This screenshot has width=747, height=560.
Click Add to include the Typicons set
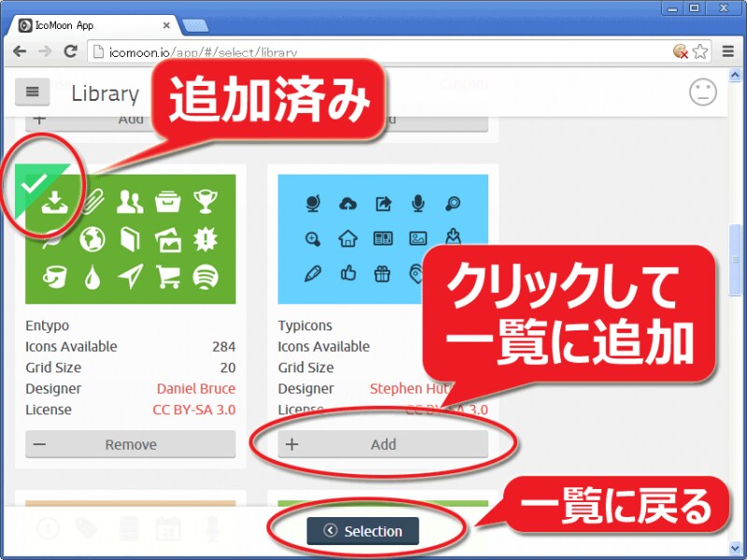382,445
